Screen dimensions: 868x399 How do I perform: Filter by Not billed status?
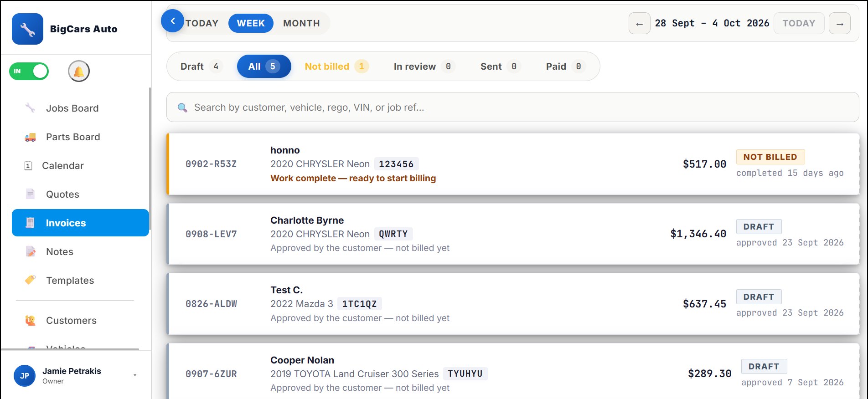pos(336,66)
